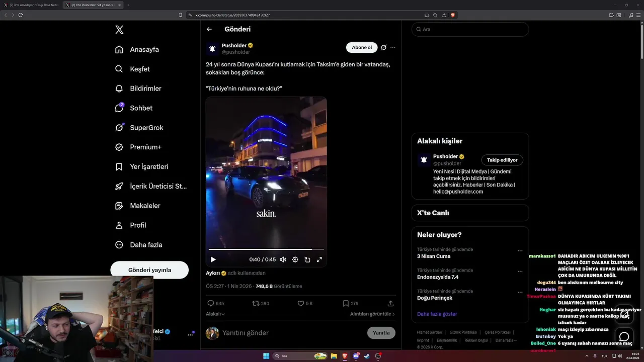644x362 pixels.
Task: Open İçerik Üreticisi Stüdyosu item
Action: pos(151,186)
